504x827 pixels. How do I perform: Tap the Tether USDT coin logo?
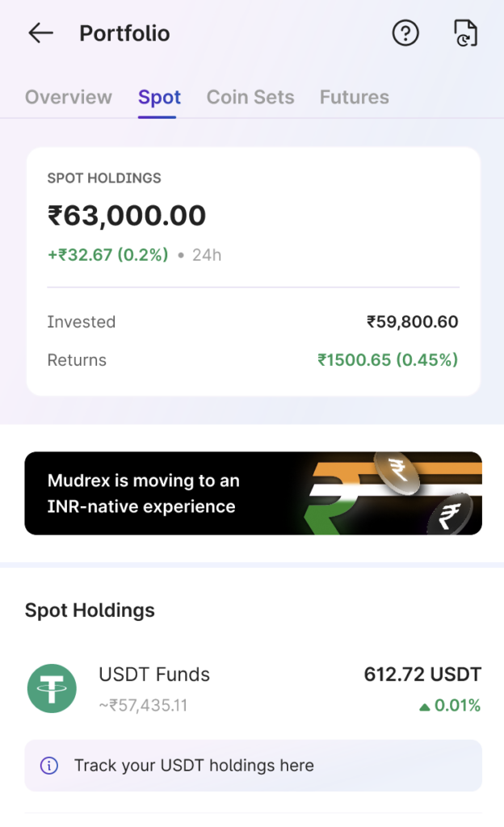[x=52, y=689]
